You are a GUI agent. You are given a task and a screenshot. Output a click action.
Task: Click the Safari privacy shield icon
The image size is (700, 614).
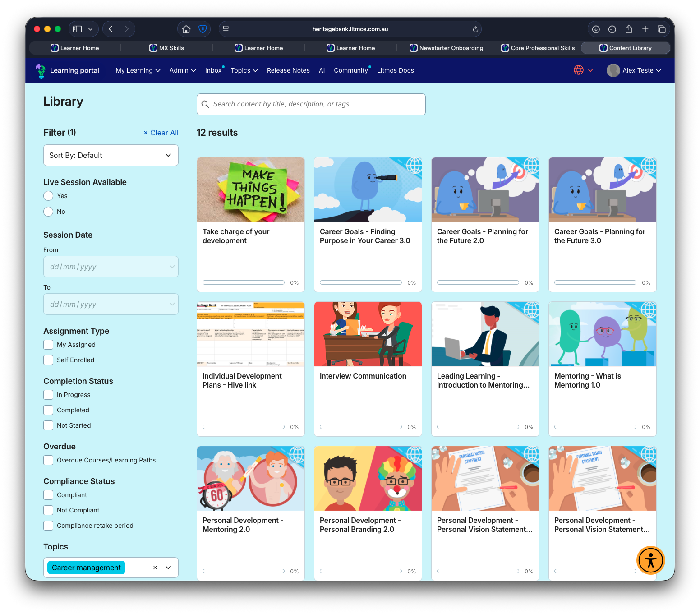click(x=203, y=28)
